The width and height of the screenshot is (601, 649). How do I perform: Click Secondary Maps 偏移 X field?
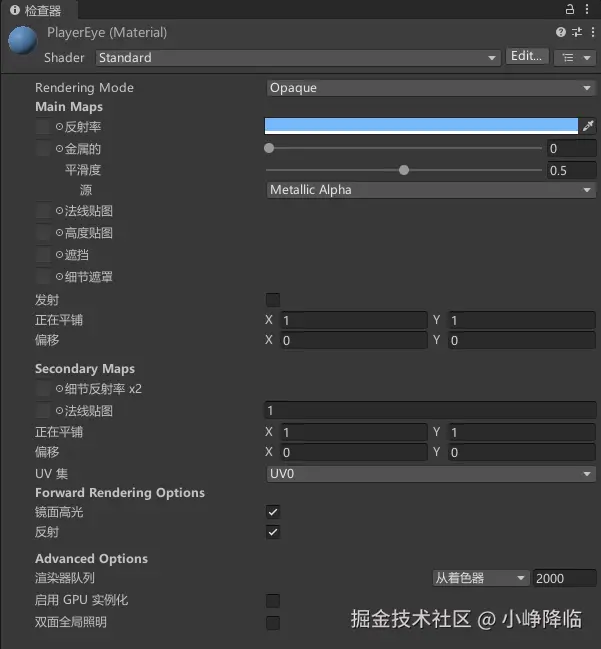(x=353, y=452)
